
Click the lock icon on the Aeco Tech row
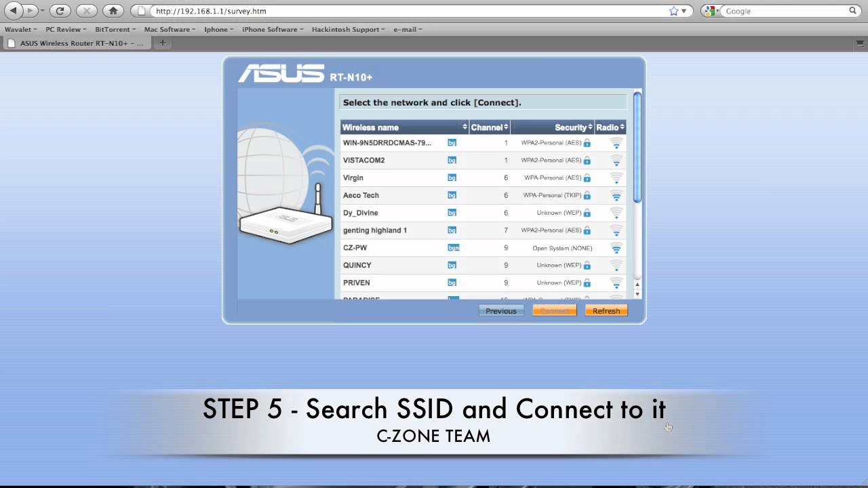[x=587, y=195]
